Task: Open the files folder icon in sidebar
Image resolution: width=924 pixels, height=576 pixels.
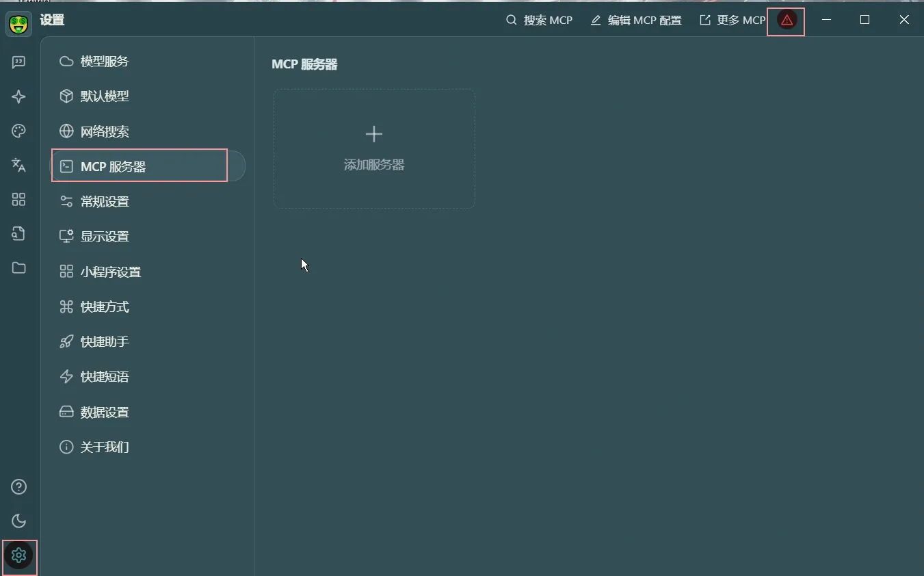Action: click(18, 268)
